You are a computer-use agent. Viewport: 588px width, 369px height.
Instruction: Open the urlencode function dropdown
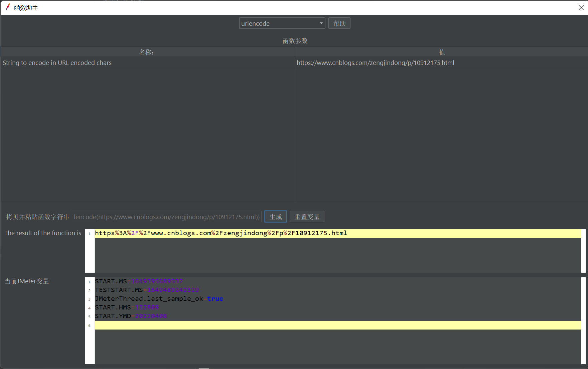(282, 23)
